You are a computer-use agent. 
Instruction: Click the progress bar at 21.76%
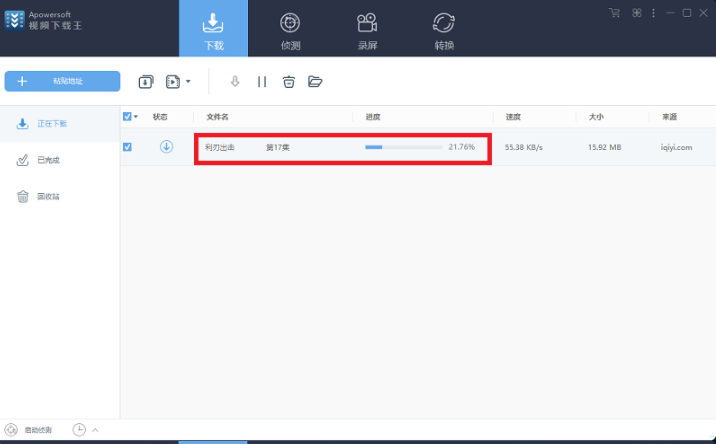(404, 147)
